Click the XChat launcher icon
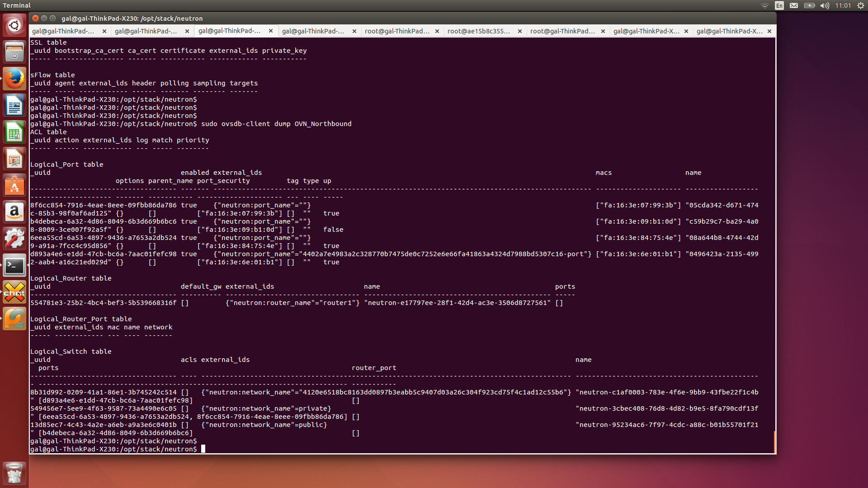This screenshot has height=488, width=868. 14,292
